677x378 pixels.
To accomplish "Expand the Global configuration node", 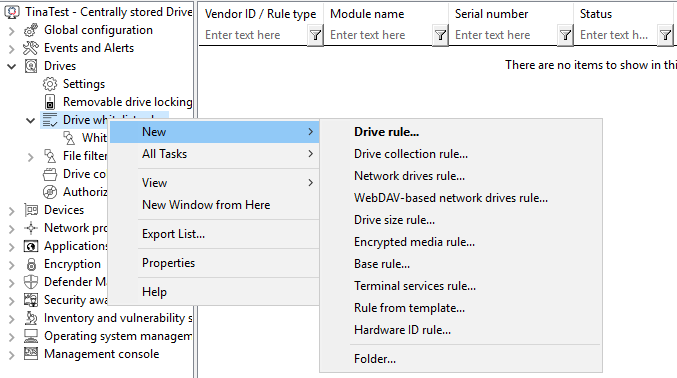I will click(x=12, y=31).
